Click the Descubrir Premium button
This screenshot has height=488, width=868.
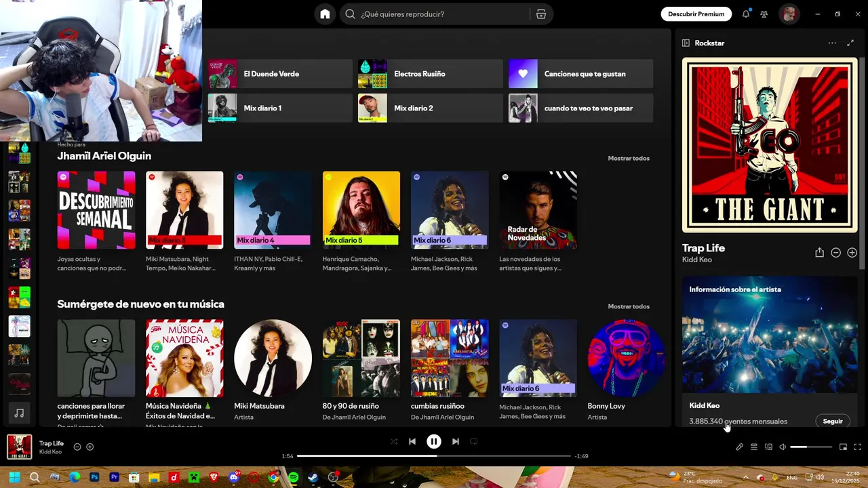(x=696, y=14)
